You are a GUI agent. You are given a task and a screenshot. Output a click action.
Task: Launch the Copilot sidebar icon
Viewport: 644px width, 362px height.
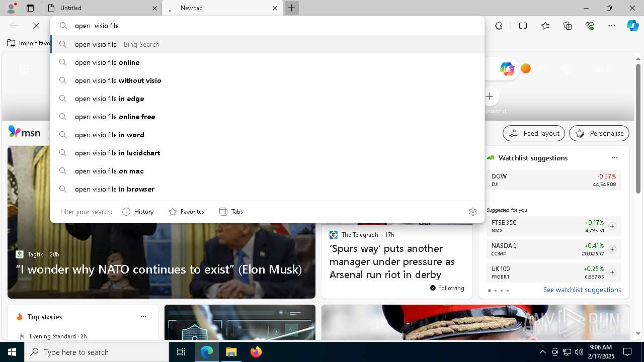coord(632,26)
